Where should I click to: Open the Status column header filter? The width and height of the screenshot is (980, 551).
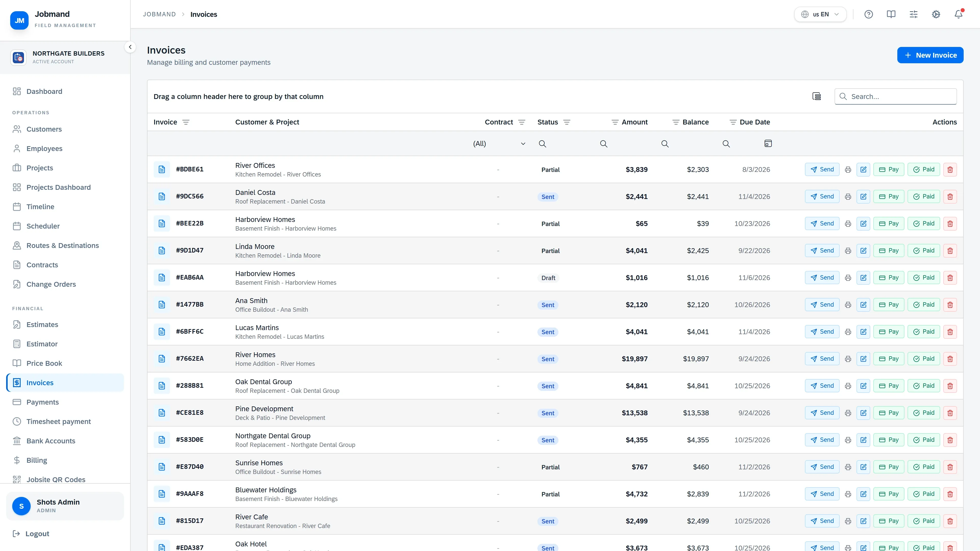567,122
